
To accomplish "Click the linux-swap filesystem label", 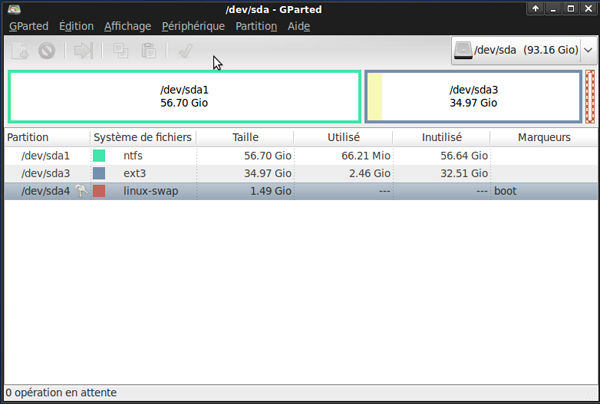I will pyautogui.click(x=151, y=191).
